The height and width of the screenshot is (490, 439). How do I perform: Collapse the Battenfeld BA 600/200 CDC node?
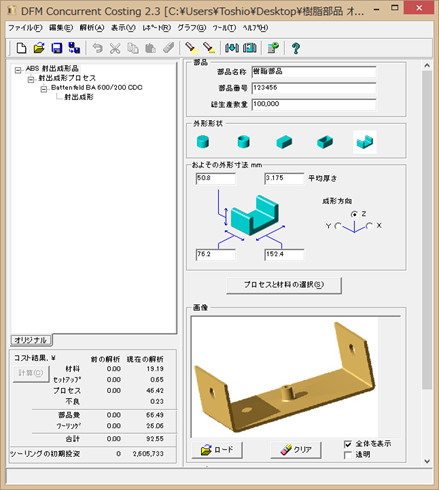(44, 89)
